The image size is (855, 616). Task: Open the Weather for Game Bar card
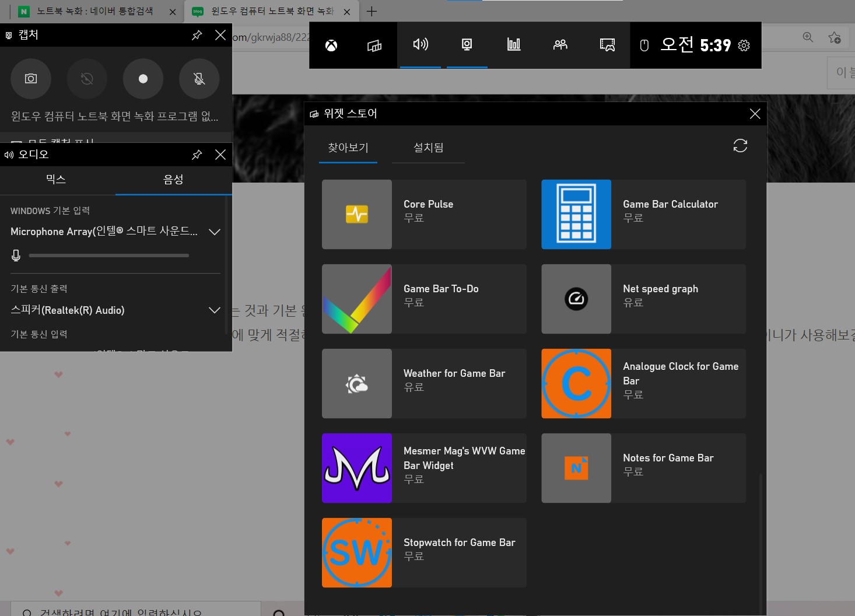point(424,383)
